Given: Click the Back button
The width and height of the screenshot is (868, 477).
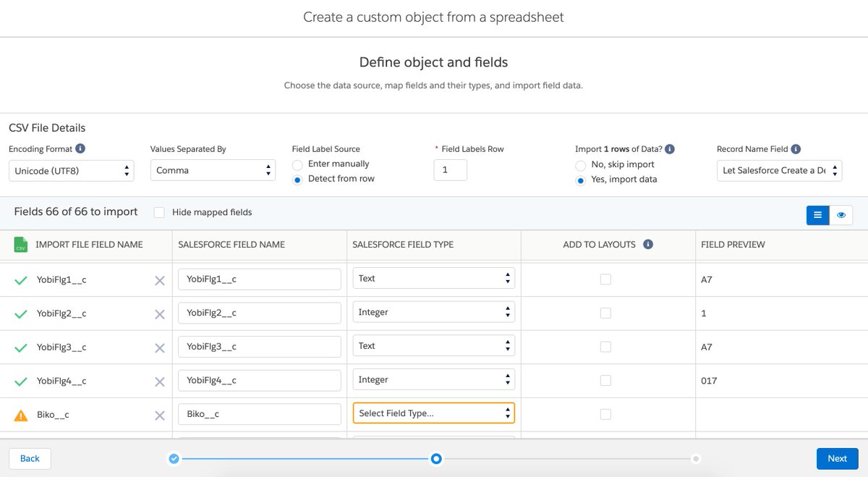Looking at the screenshot, I should pos(30,458).
